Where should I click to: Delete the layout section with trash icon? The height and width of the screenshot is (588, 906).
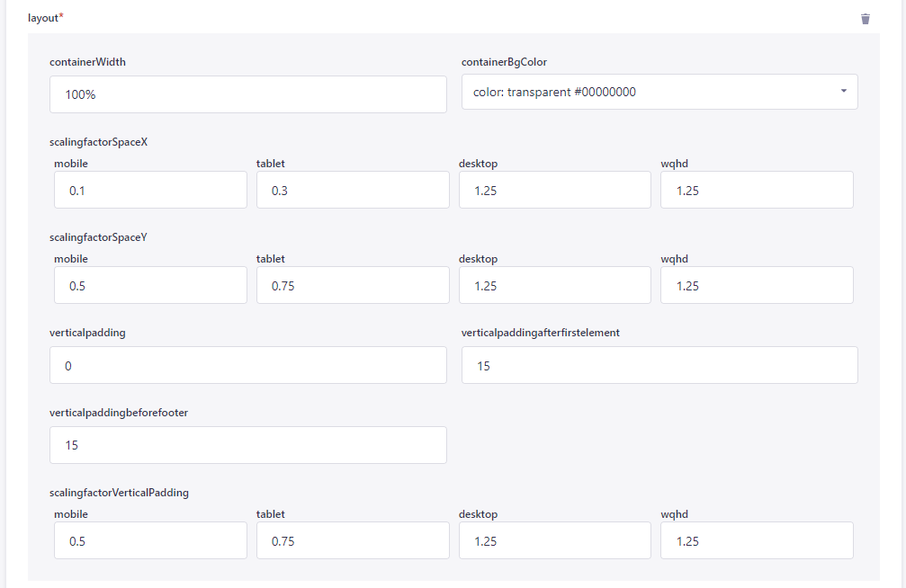coord(866,19)
